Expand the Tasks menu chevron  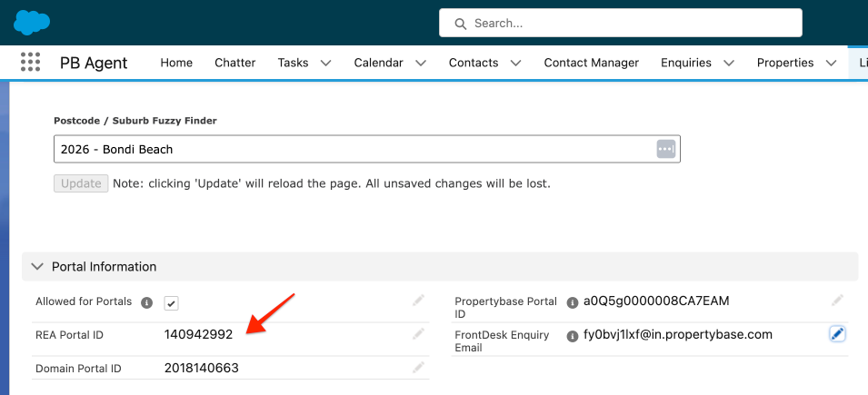[x=325, y=63]
